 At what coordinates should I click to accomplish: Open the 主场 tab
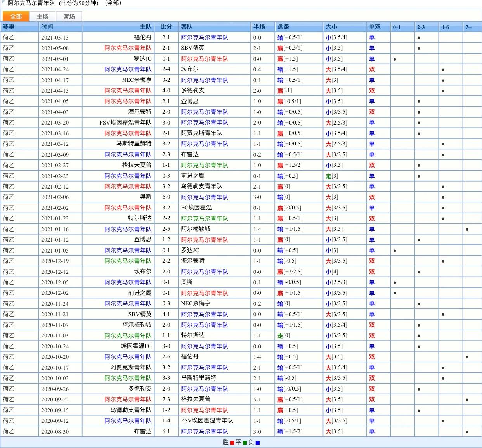[42, 16]
